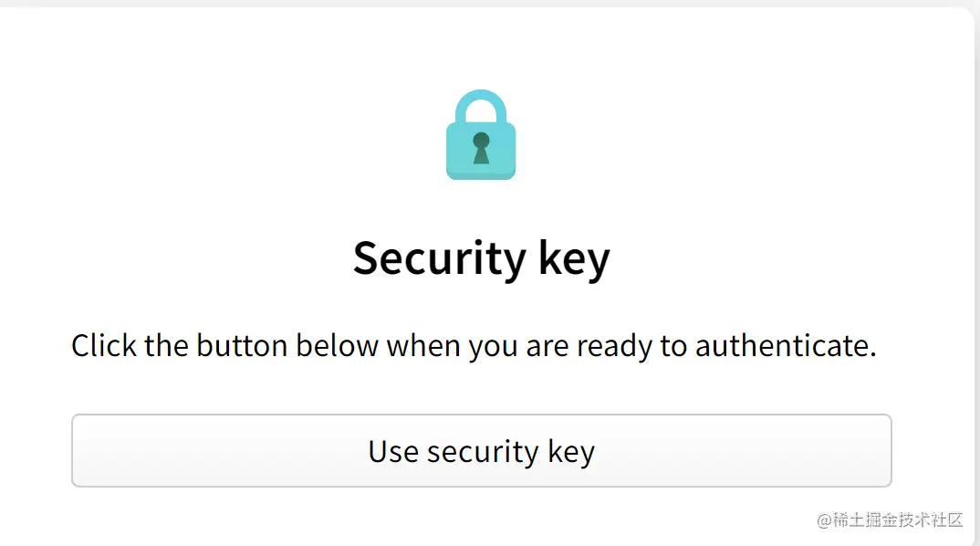This screenshot has height=546, width=980.
Task: Click the dark keyhole inside the padlock
Action: pyautogui.click(x=481, y=146)
